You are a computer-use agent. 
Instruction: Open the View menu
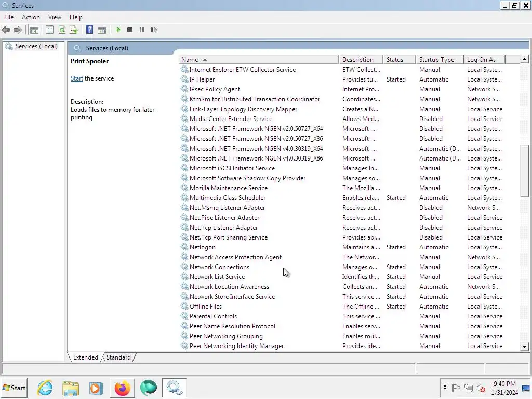click(x=55, y=17)
